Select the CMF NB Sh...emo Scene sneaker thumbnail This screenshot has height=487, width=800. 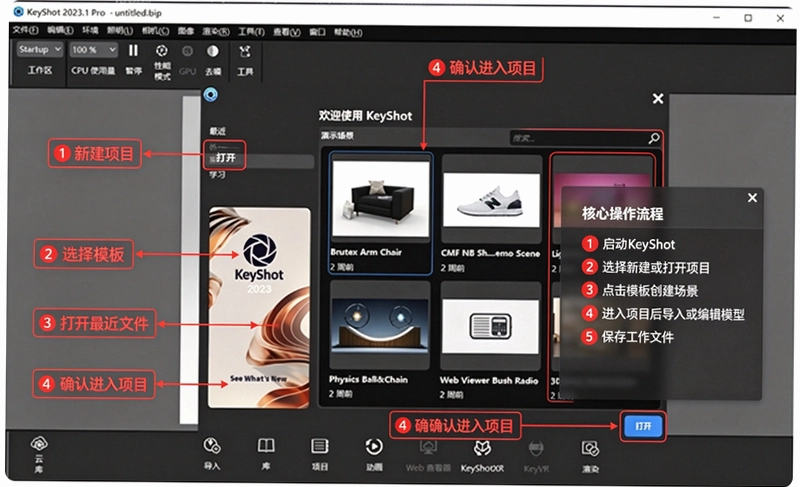(491, 200)
